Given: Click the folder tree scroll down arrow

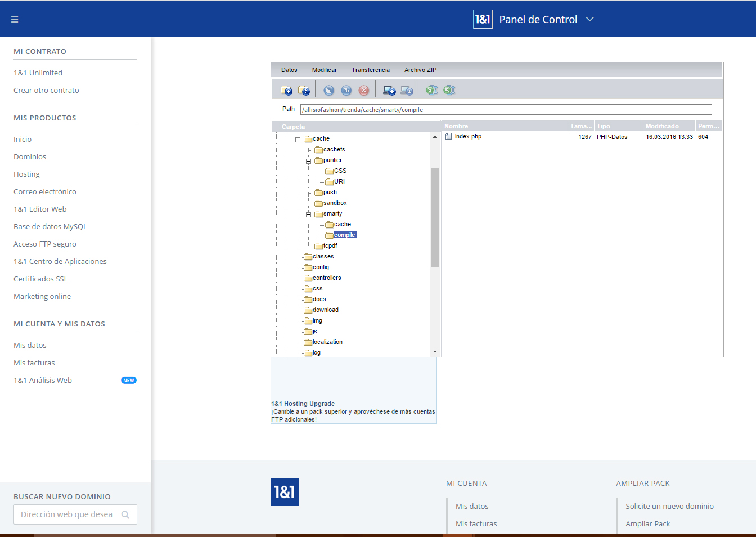Looking at the screenshot, I should (435, 352).
